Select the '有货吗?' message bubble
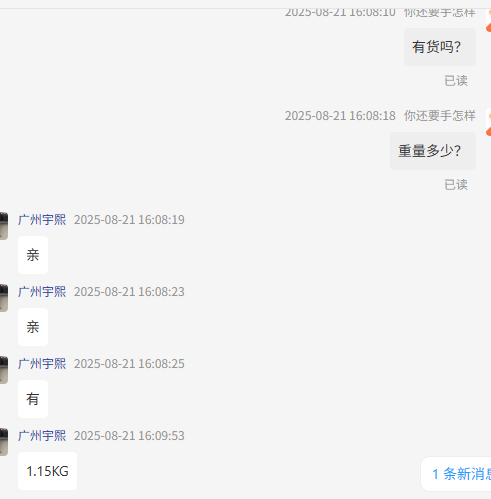This screenshot has width=491, height=499. pos(440,47)
